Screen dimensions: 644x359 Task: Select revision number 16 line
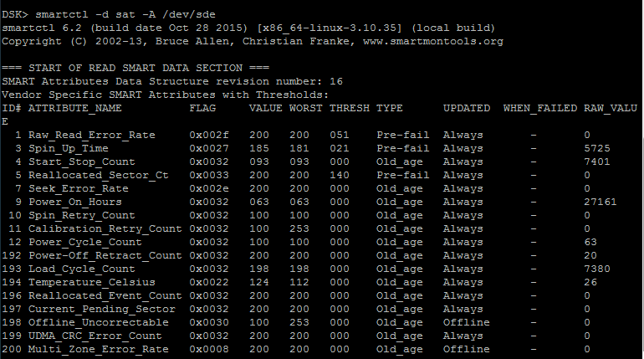click(x=172, y=81)
